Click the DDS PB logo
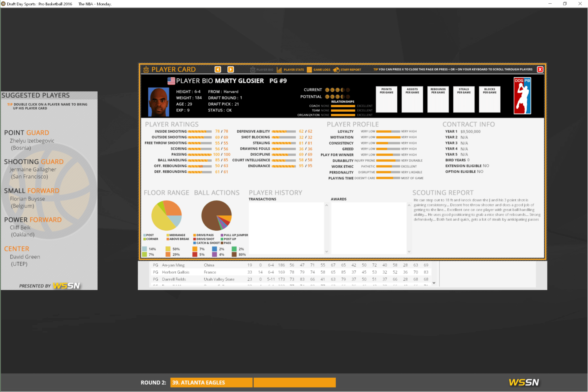The width and height of the screenshot is (588, 392). coord(522,96)
